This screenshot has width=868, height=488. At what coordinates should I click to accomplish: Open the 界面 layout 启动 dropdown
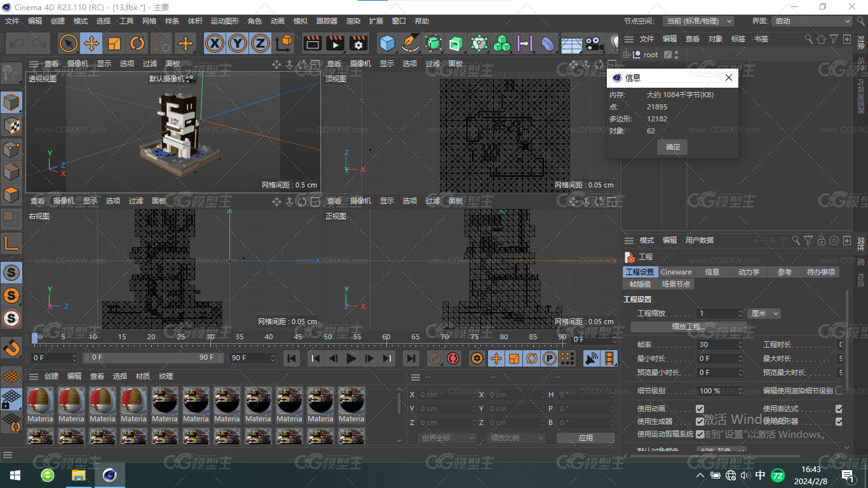[811, 21]
